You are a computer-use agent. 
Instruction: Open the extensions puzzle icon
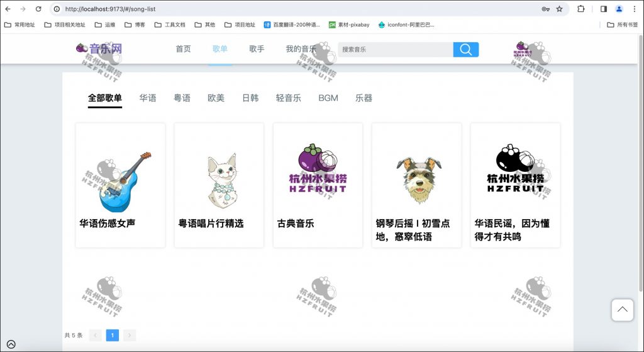580,9
